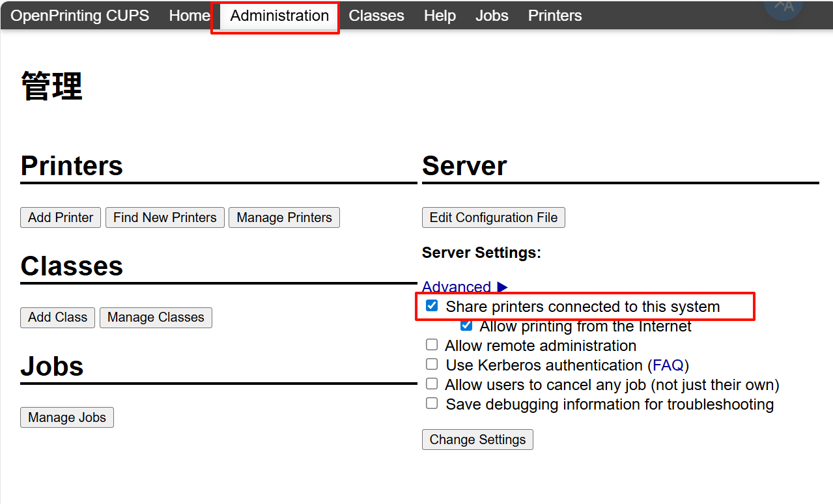Open the Administration tab
The image size is (833, 504).
click(279, 16)
